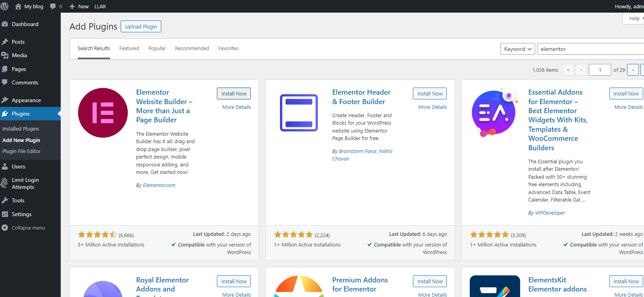Click Essential Addons' star rating
This screenshot has width=644, height=297.
tap(489, 235)
